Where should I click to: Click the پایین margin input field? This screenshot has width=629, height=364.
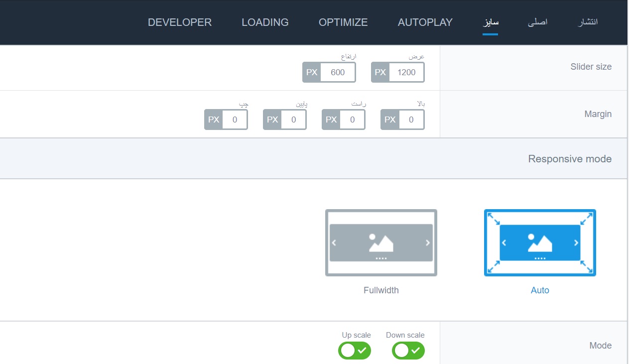(x=294, y=120)
